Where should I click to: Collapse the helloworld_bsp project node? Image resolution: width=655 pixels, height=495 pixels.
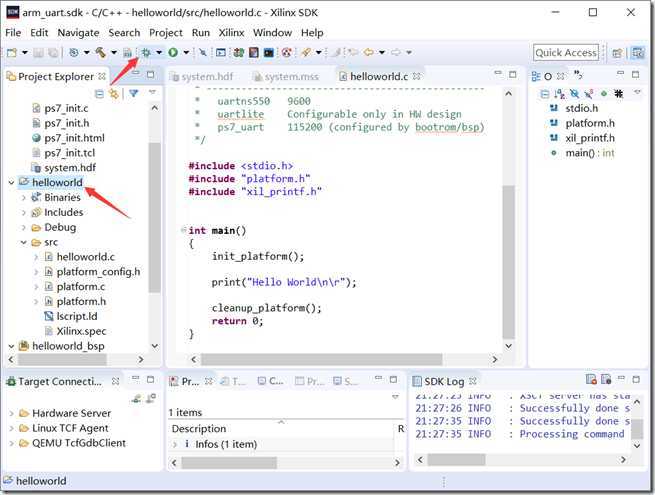[x=11, y=346]
